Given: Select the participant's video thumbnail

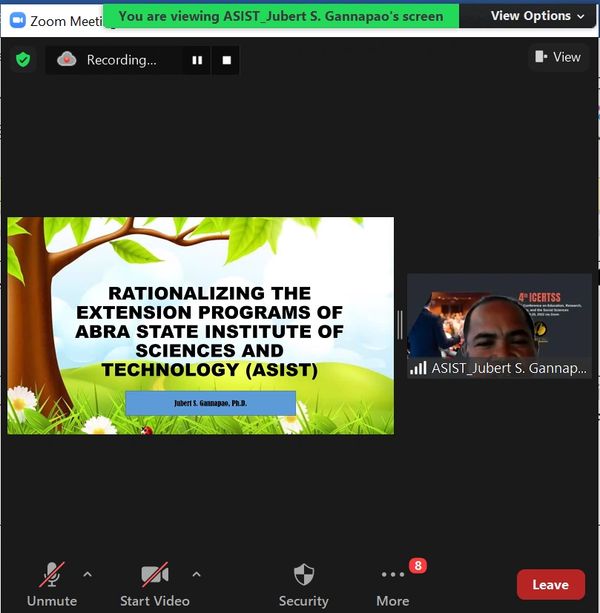Looking at the screenshot, I should coord(499,320).
